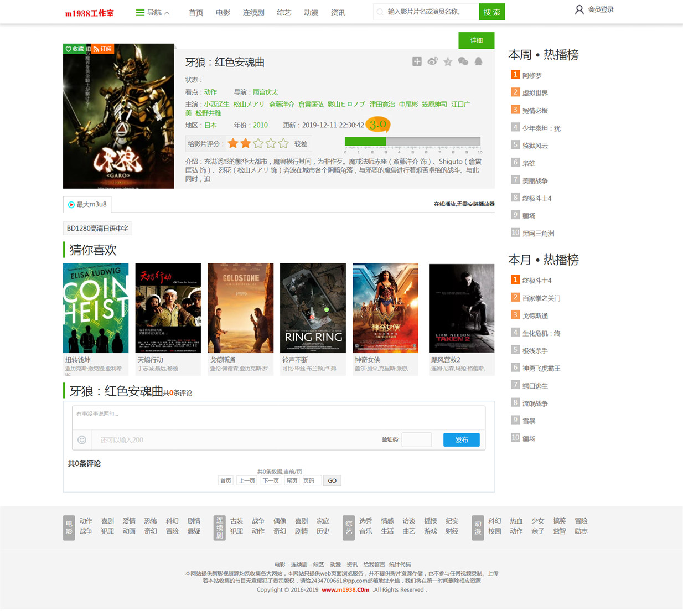Open the 天蝎行动 poster

(x=168, y=308)
